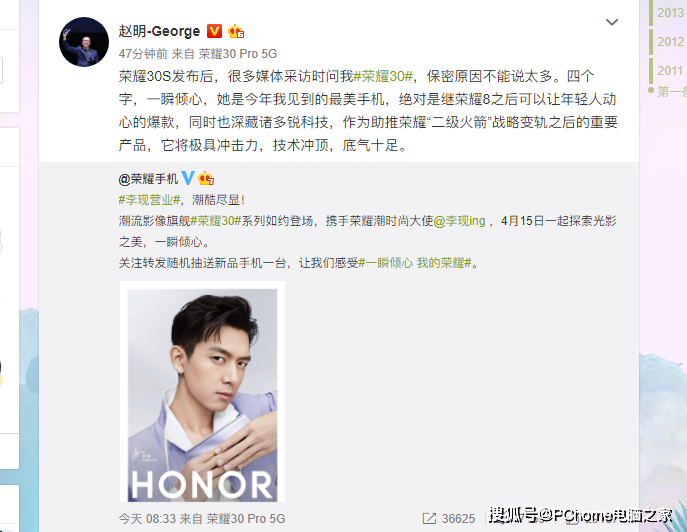Jump to 2011 in the timeline

(670, 71)
